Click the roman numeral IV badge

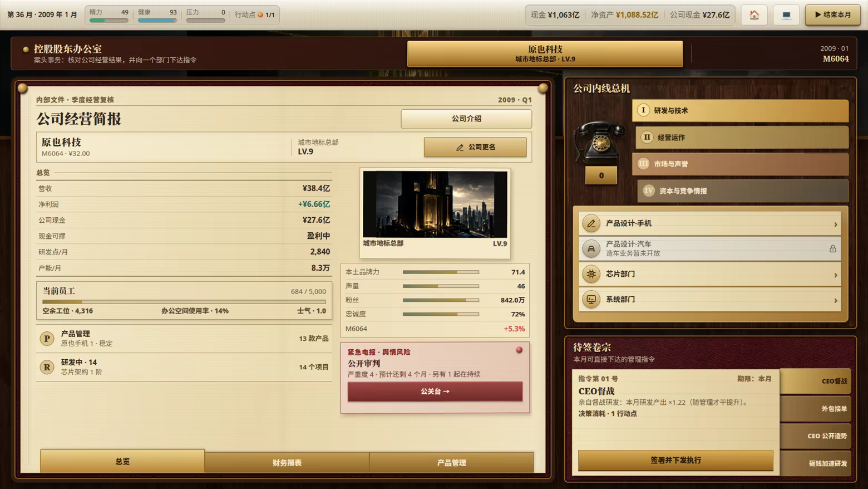649,190
